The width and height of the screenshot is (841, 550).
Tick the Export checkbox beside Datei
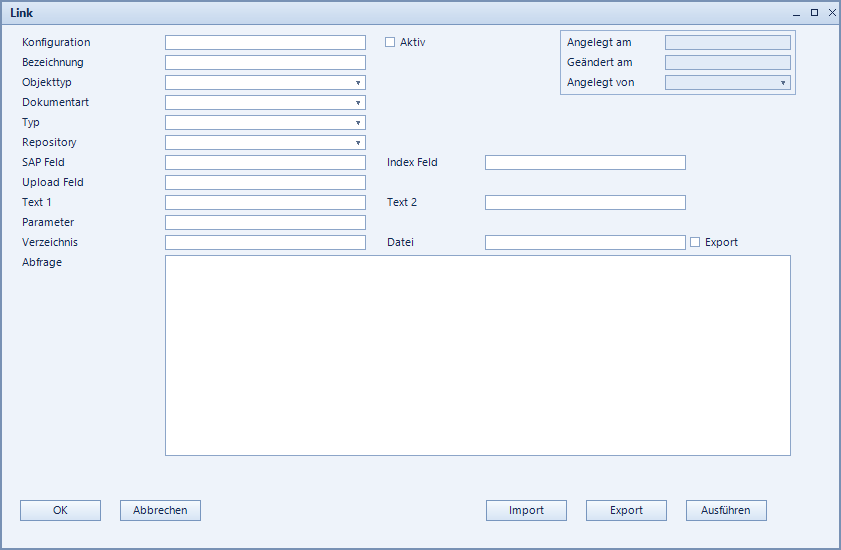tap(695, 242)
